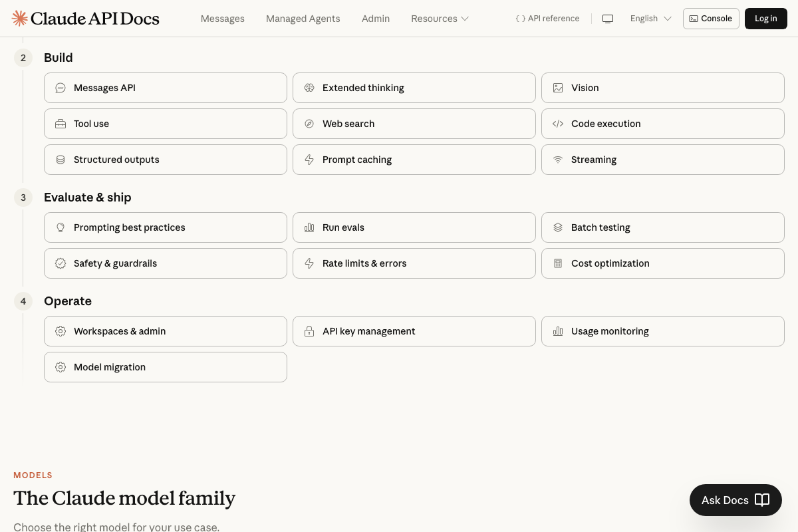Open the Safety & guardrails card
Image resolution: width=798 pixels, height=532 pixels.
pyautogui.click(x=166, y=263)
